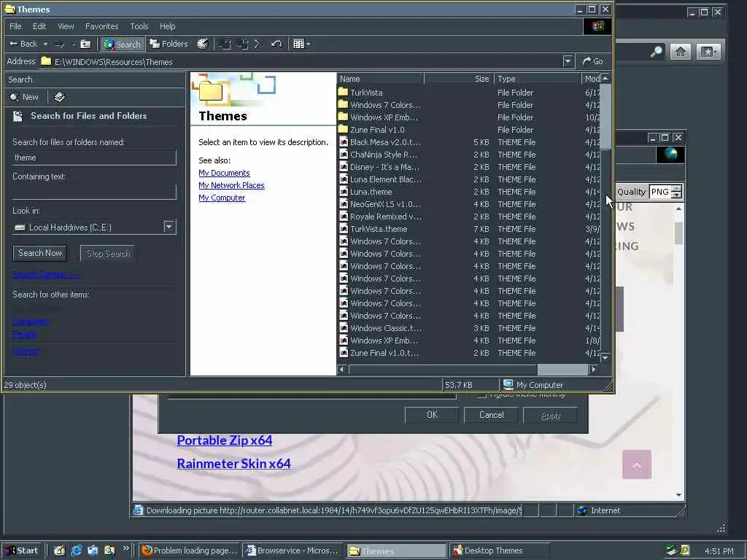The width and height of the screenshot is (747, 560).
Task: Open the My Documents link
Action: coord(224,173)
